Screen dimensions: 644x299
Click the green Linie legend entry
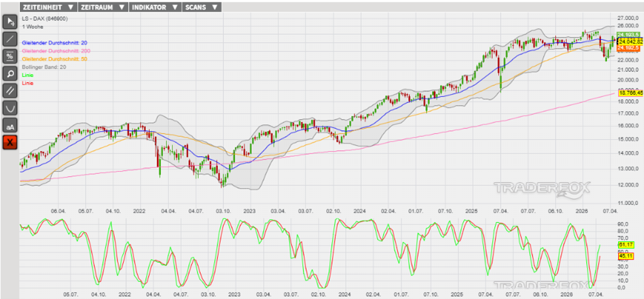click(x=28, y=75)
